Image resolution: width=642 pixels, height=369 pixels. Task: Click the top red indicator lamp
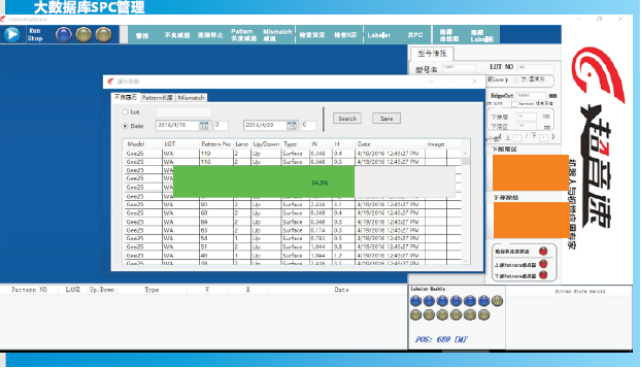tap(543, 251)
